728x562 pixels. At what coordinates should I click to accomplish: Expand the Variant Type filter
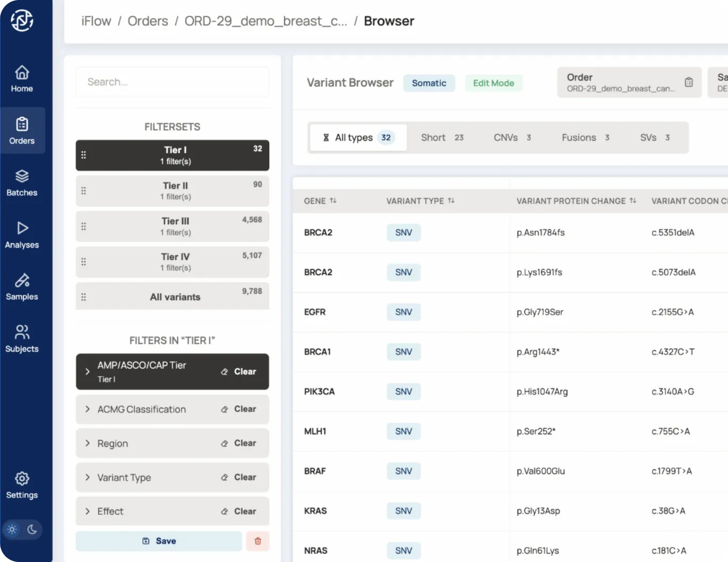[x=88, y=477]
